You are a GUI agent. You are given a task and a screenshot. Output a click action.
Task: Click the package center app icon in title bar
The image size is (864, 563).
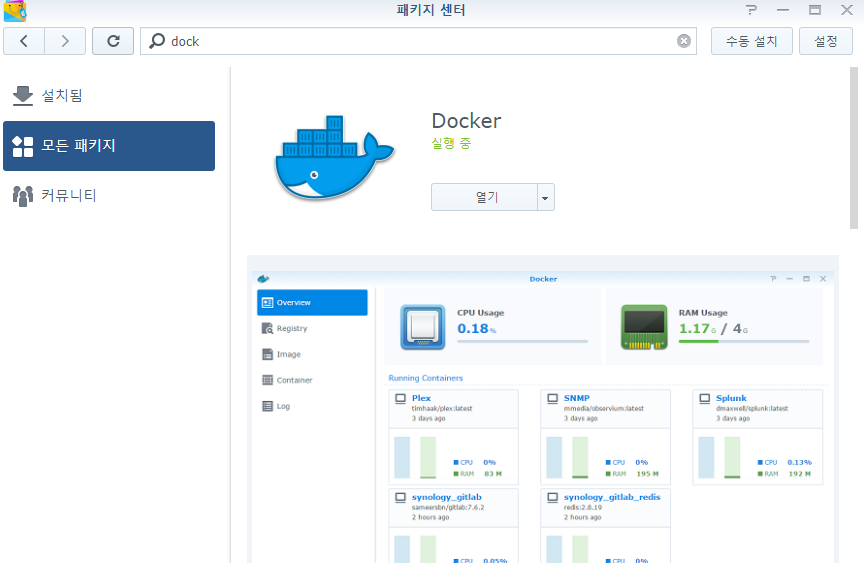click(15, 10)
